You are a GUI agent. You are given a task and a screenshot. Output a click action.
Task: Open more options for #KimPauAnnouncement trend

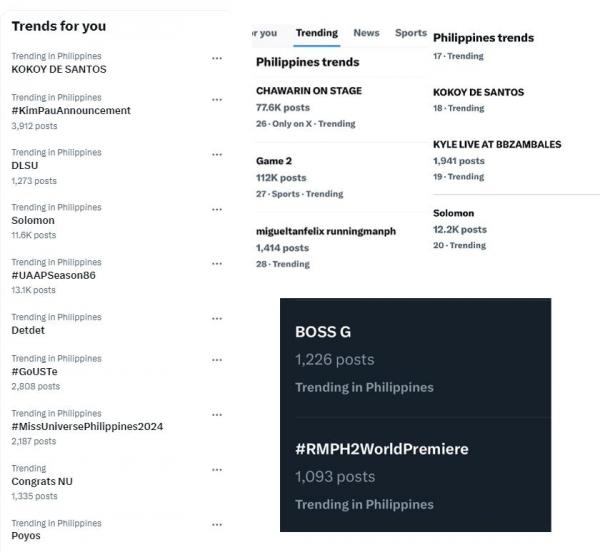(x=217, y=99)
